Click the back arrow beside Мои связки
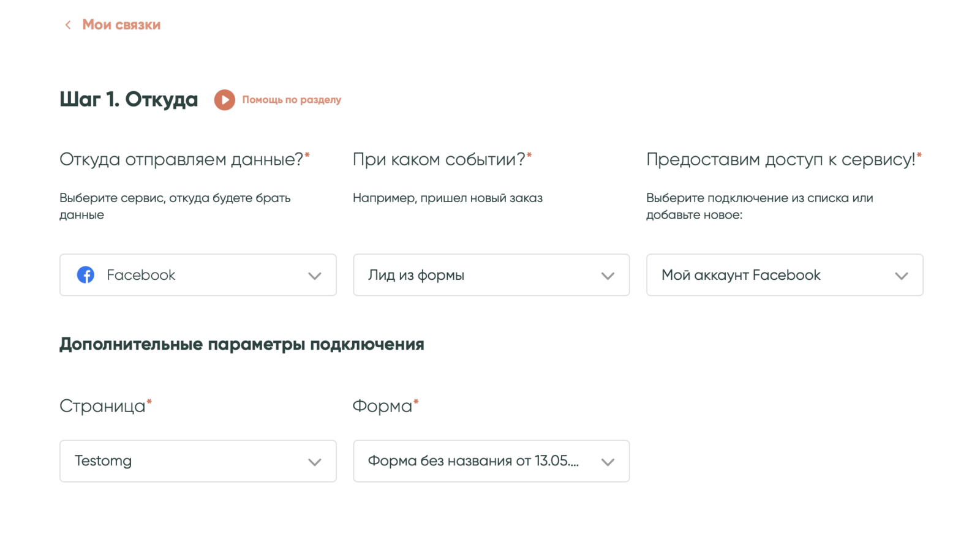 click(68, 25)
